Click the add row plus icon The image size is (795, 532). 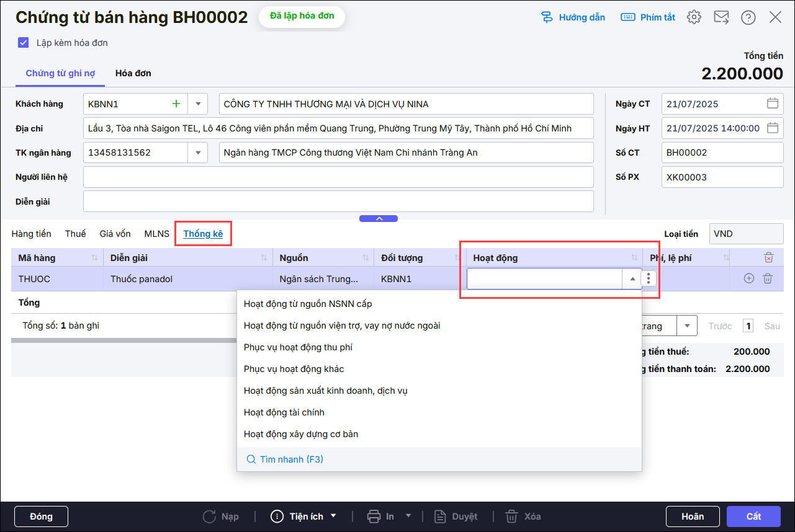[749, 278]
